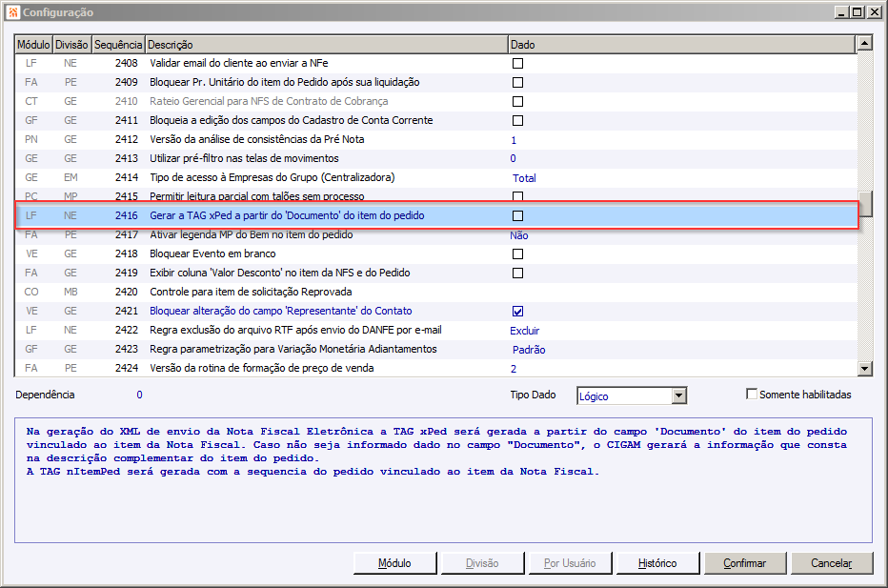Click the description text box

(x=443, y=480)
